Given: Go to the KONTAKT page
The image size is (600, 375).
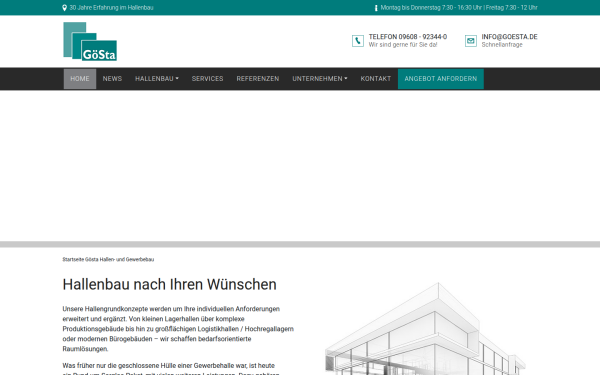Looking at the screenshot, I should 376,79.
